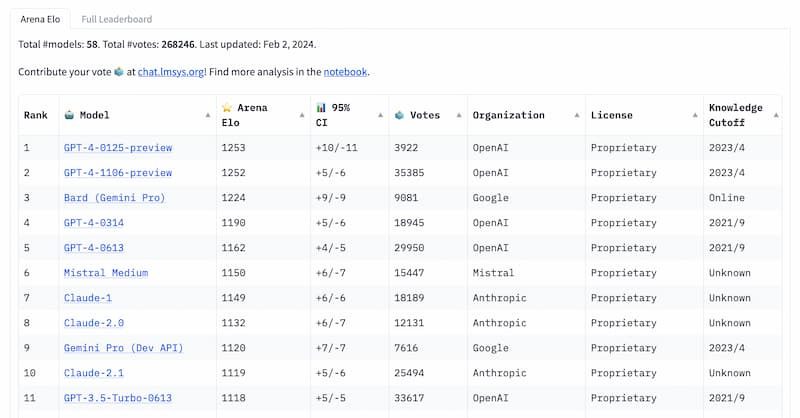
Task: Select Elo value 1253
Action: pos(234,148)
